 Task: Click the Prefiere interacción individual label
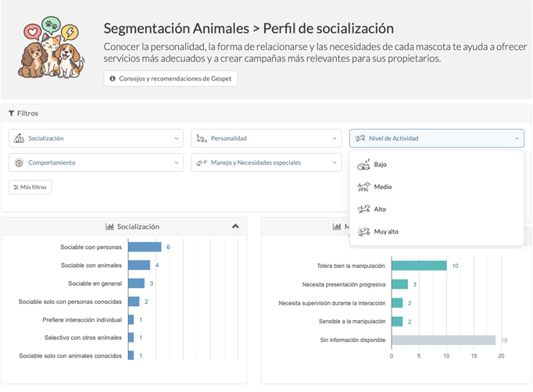82,319
